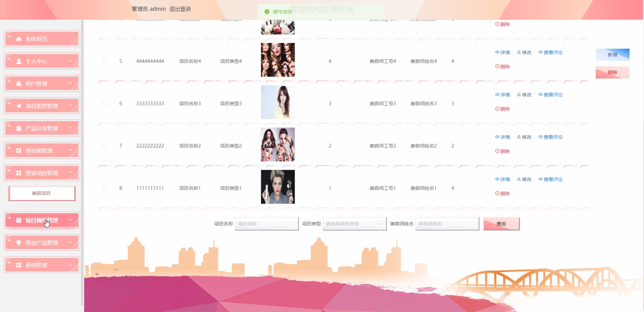
Task: Click the 美容师工号3 cell
Action: click(383, 104)
